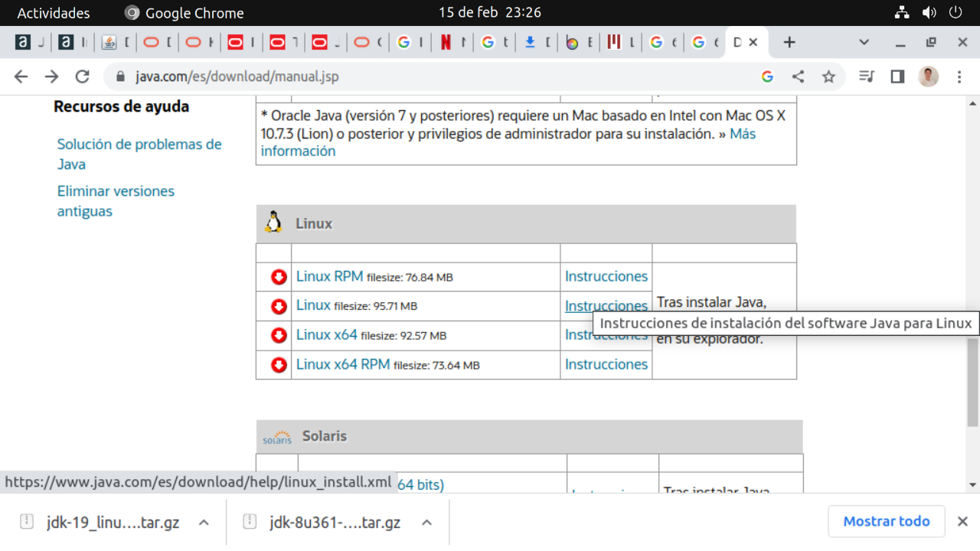This screenshot has width=980, height=551.
Task: Share this page using the share icon
Action: point(798,77)
